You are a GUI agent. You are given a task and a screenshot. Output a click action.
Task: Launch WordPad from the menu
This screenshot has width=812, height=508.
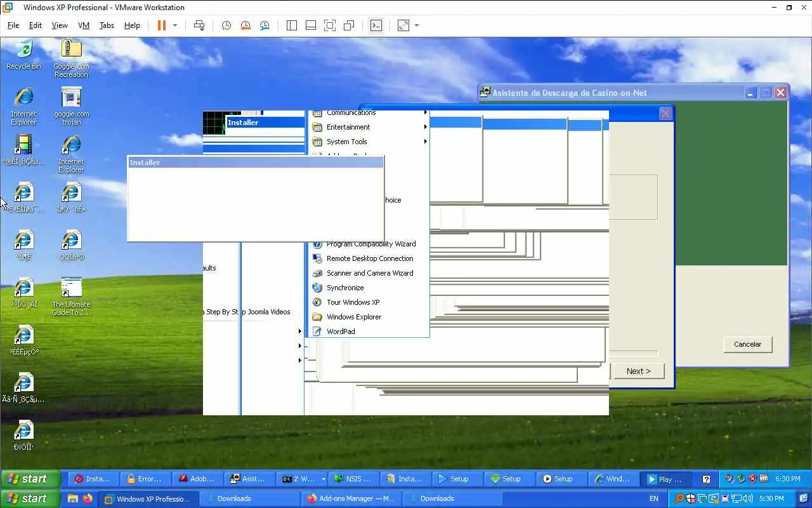[368, 331]
